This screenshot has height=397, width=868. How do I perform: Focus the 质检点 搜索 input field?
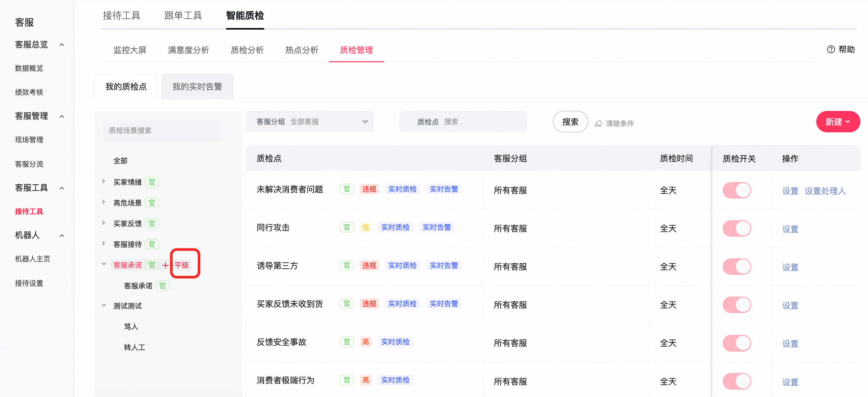pos(463,121)
